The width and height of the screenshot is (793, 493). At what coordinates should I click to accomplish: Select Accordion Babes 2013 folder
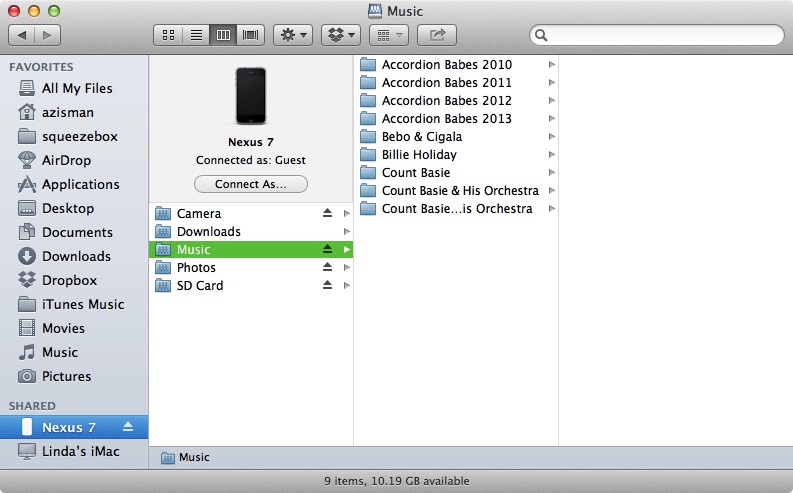coord(456,118)
